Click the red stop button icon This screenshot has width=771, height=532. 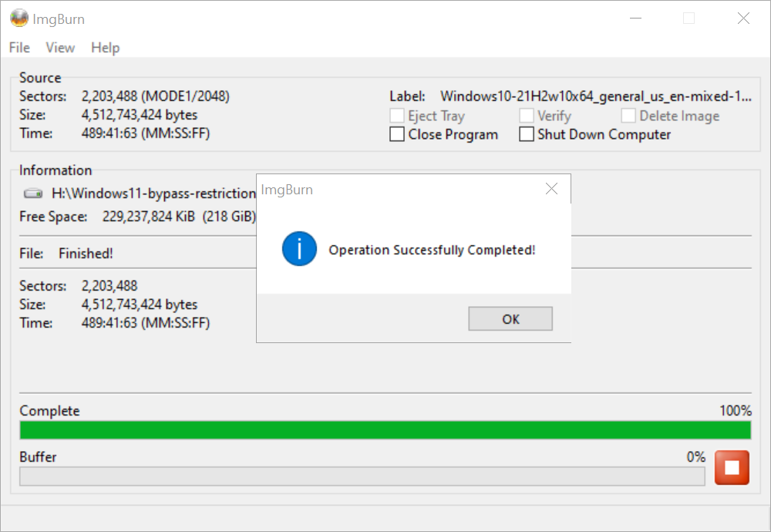click(x=732, y=467)
